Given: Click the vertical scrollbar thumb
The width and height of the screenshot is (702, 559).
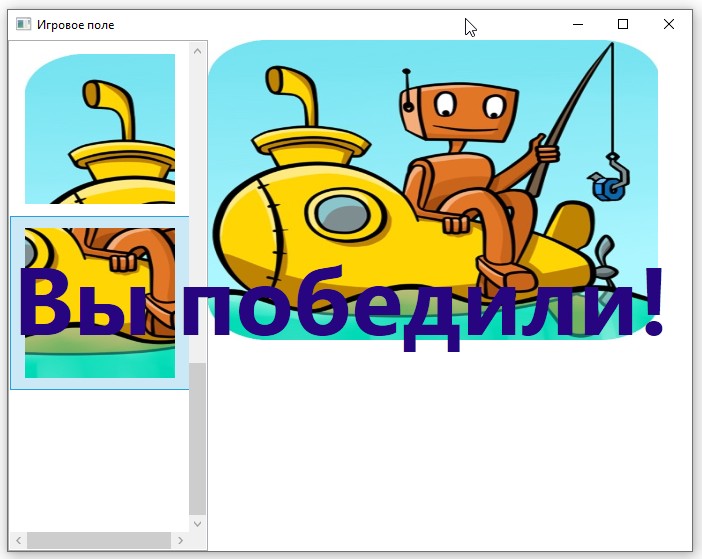Looking at the screenshot, I should click(197, 439).
